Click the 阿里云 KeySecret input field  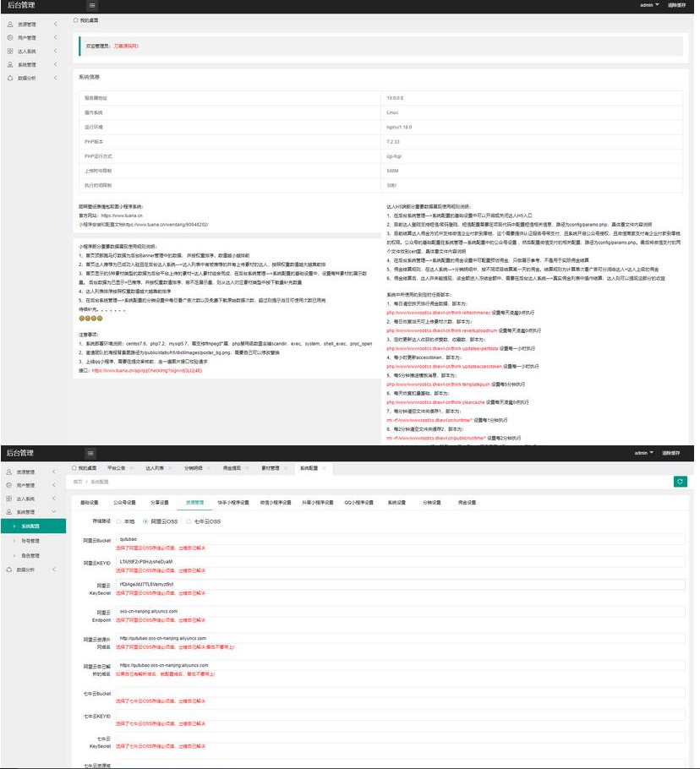400,584
